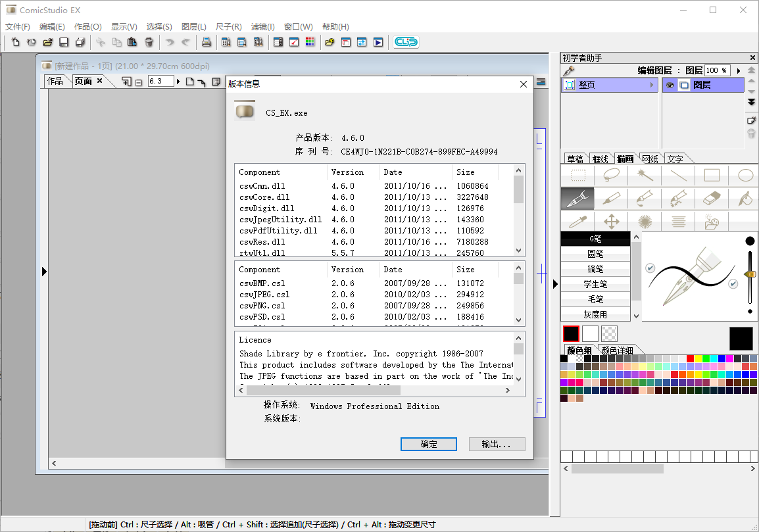The width and height of the screenshot is (759, 532).
Task: Toggle the right check mark on brush preview
Action: pos(733,283)
